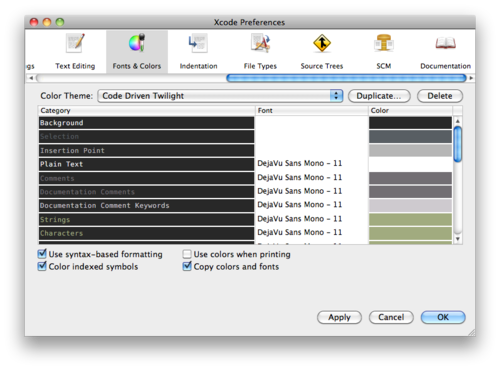
Task: Open the Indentation preferences icon
Action: pyautogui.click(x=198, y=43)
